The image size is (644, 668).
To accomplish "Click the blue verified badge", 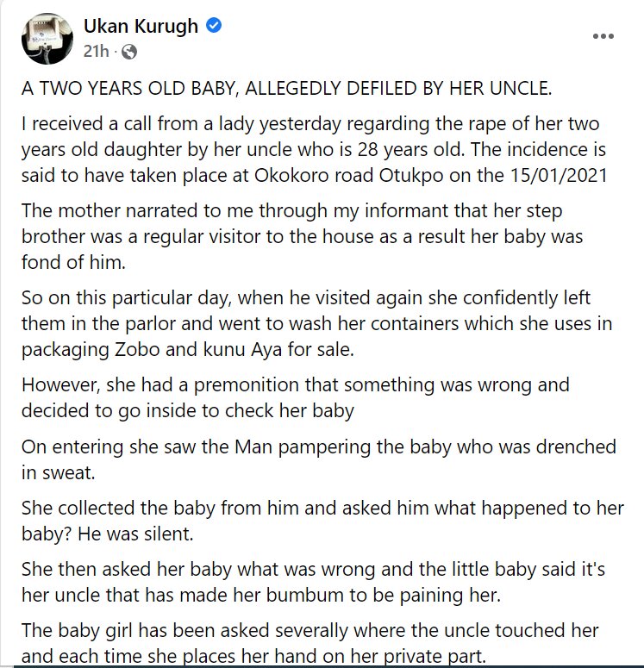I will click(x=215, y=27).
